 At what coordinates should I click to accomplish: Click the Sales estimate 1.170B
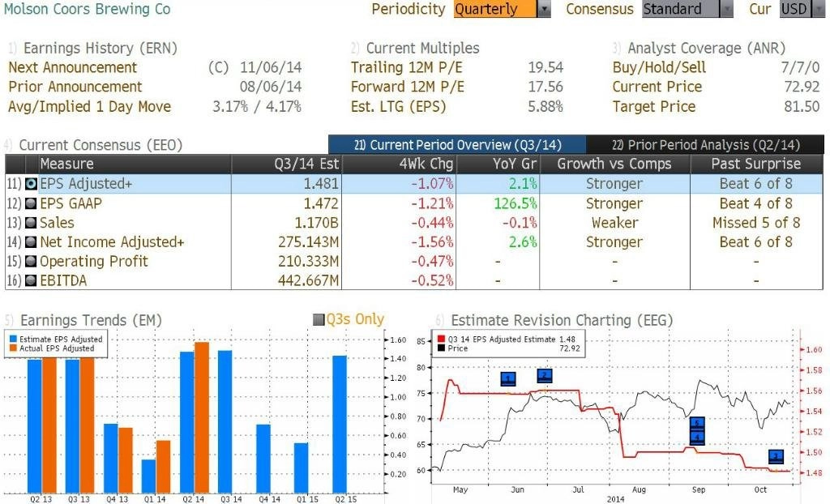point(317,223)
